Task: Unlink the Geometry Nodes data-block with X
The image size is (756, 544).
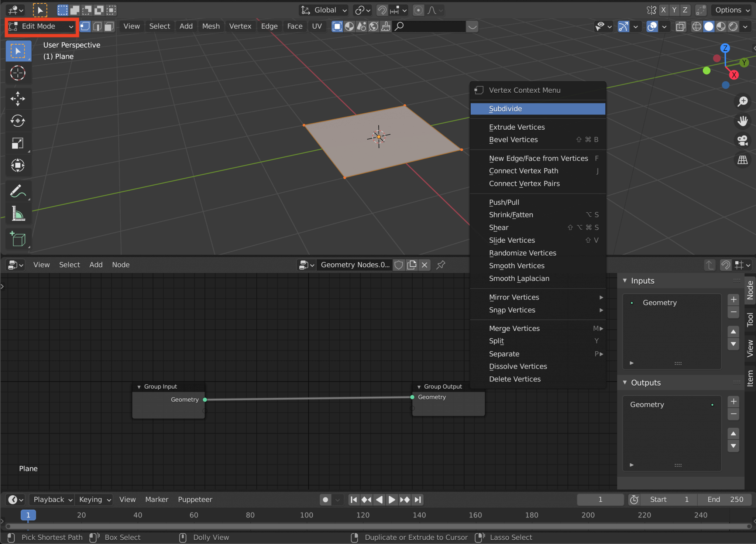Action: [425, 265]
